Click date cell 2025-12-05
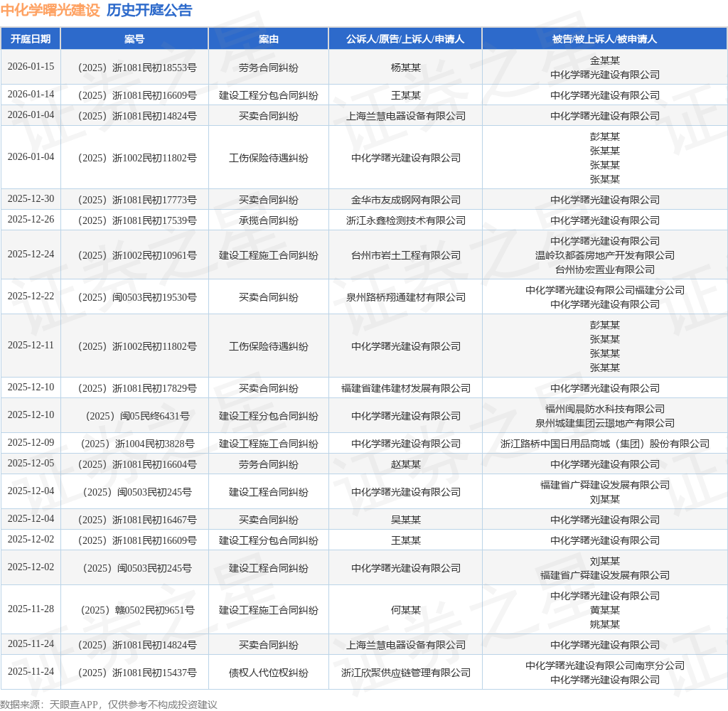 [x=31, y=464]
